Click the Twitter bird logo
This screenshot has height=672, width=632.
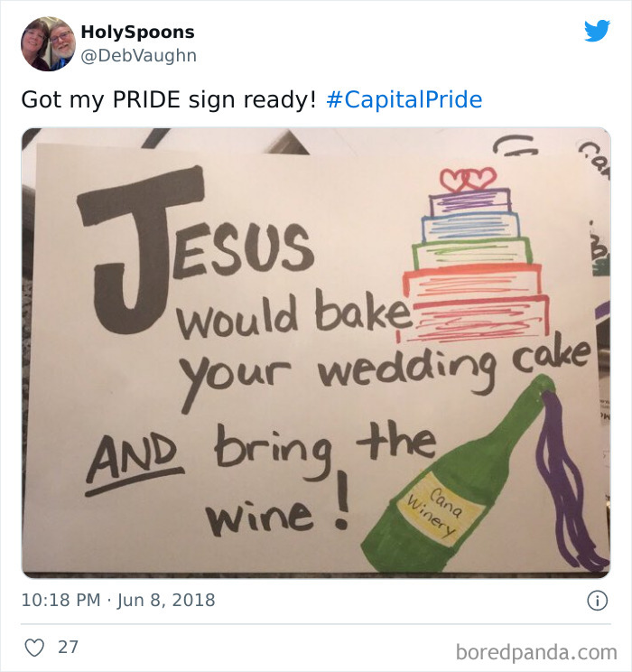pos(597,31)
